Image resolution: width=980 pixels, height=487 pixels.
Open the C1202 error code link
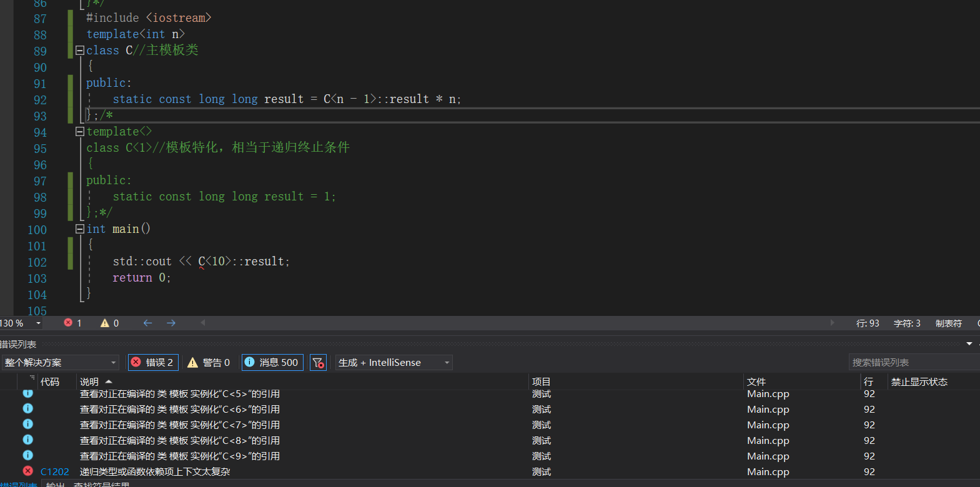click(55, 472)
